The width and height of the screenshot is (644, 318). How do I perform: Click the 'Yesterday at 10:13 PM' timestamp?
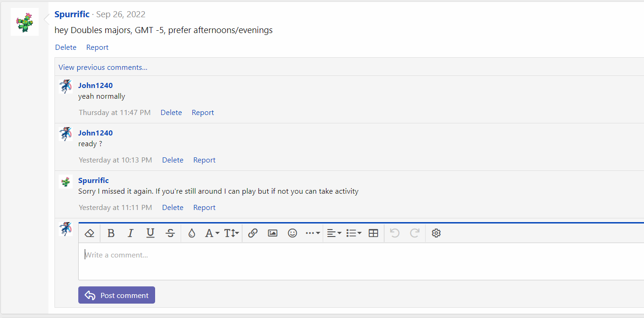[115, 160]
